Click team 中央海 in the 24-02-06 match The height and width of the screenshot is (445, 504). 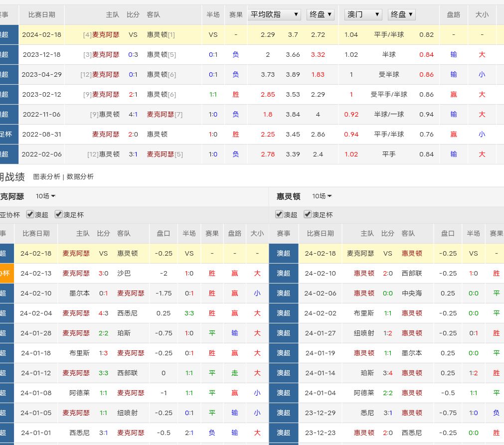[x=412, y=293]
